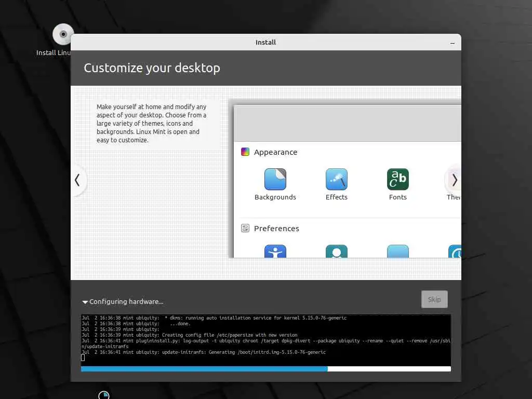
Task: Click the log line about /etc/papersize config
Action: 189,335
